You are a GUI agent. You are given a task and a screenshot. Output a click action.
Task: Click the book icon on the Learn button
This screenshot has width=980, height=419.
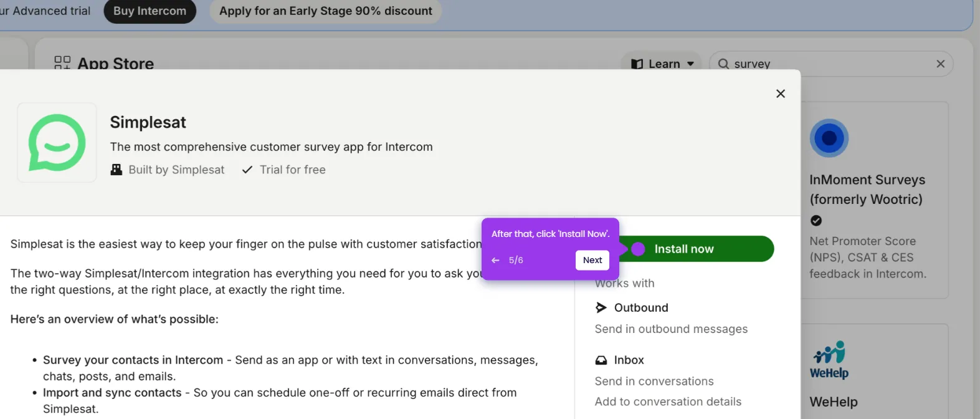coord(637,64)
